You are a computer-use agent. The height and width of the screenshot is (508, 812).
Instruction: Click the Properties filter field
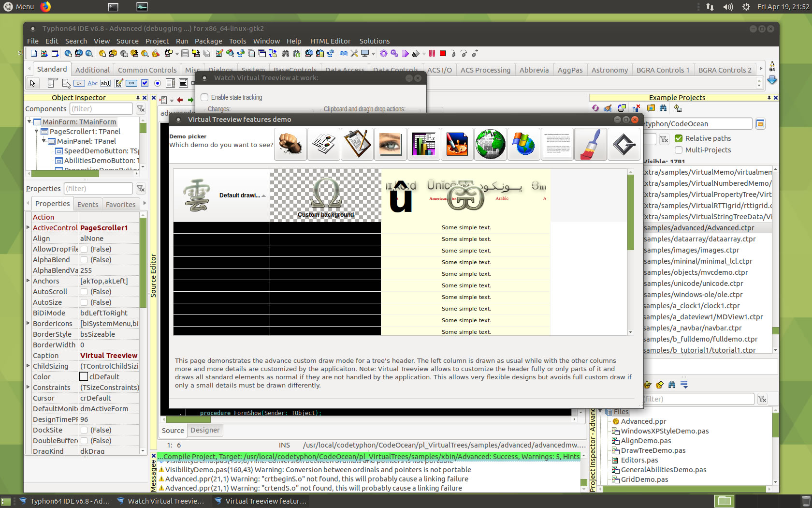point(98,189)
